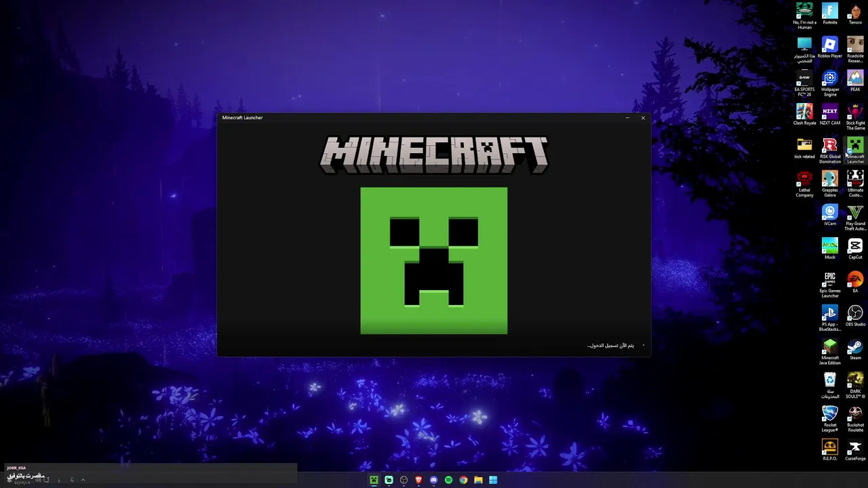Open the R.E.P.O. game shortcut

point(830,449)
